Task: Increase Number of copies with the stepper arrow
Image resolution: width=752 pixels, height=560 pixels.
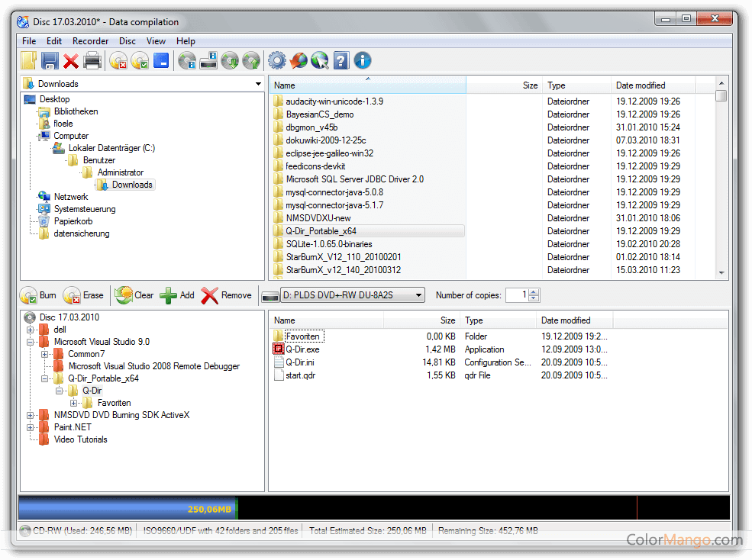Action: [532, 291]
